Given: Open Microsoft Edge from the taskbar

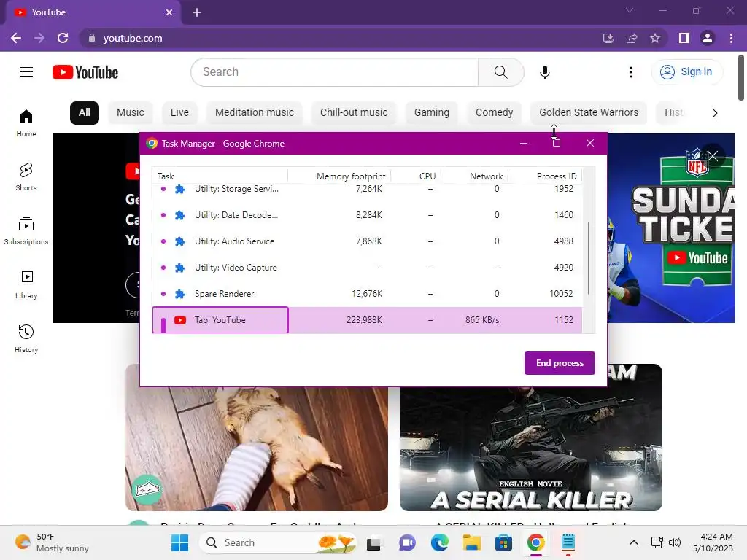Looking at the screenshot, I should [x=439, y=542].
